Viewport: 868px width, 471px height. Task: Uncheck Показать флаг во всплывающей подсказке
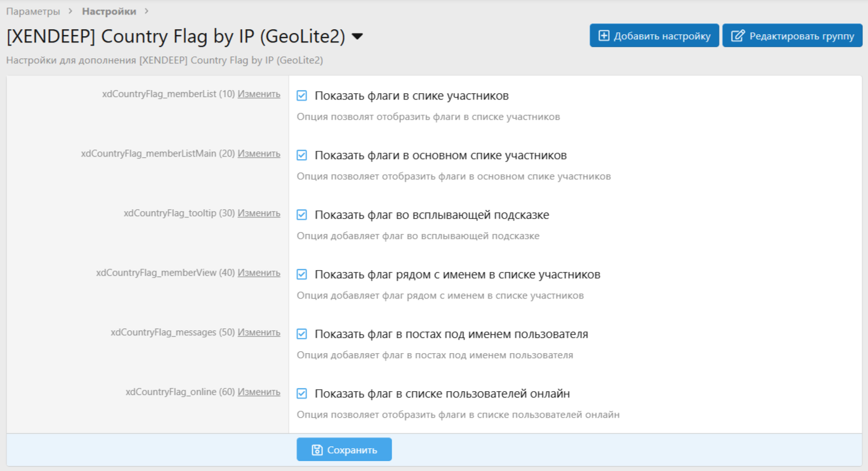pos(302,215)
